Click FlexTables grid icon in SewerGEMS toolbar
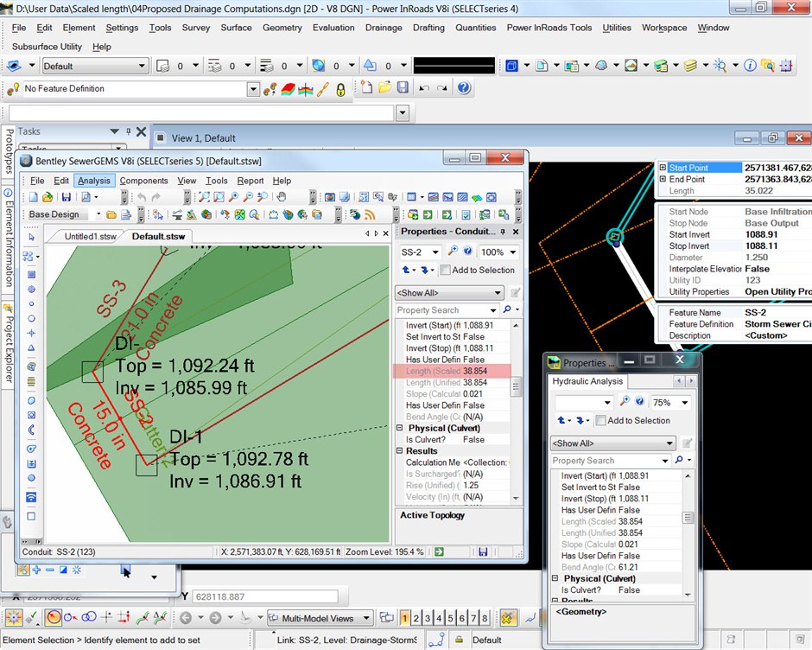Image resolution: width=812 pixels, height=650 pixels. point(411,197)
